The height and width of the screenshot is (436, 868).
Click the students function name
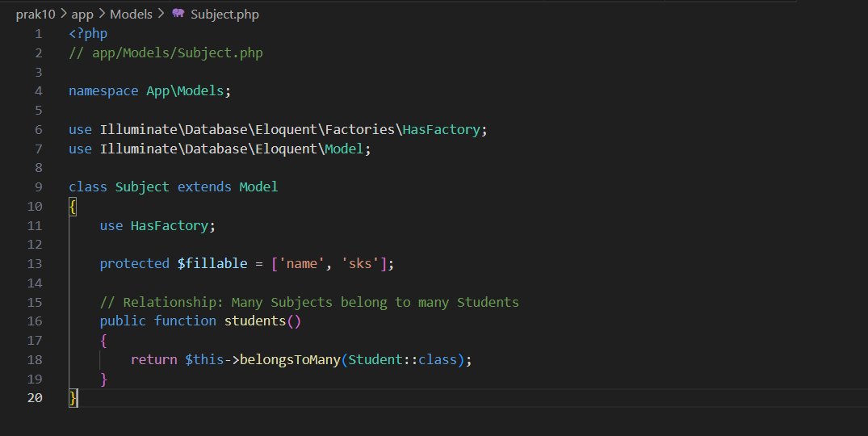(254, 321)
